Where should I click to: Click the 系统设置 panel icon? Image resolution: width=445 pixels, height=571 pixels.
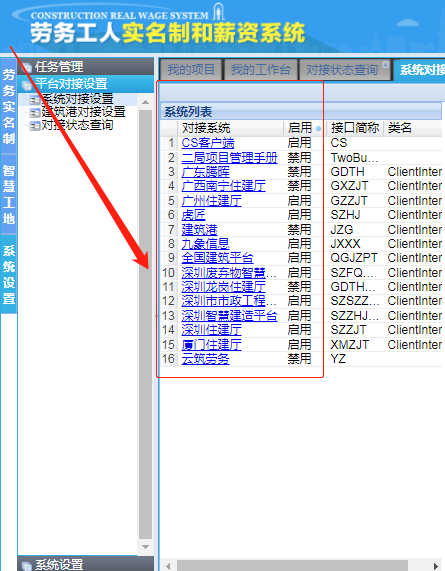click(26, 566)
